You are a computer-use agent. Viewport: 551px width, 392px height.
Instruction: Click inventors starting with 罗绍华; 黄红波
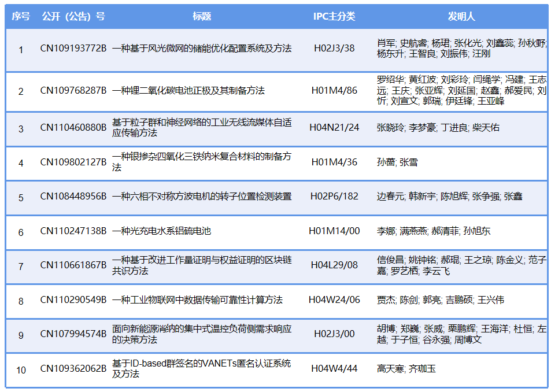coord(461,90)
